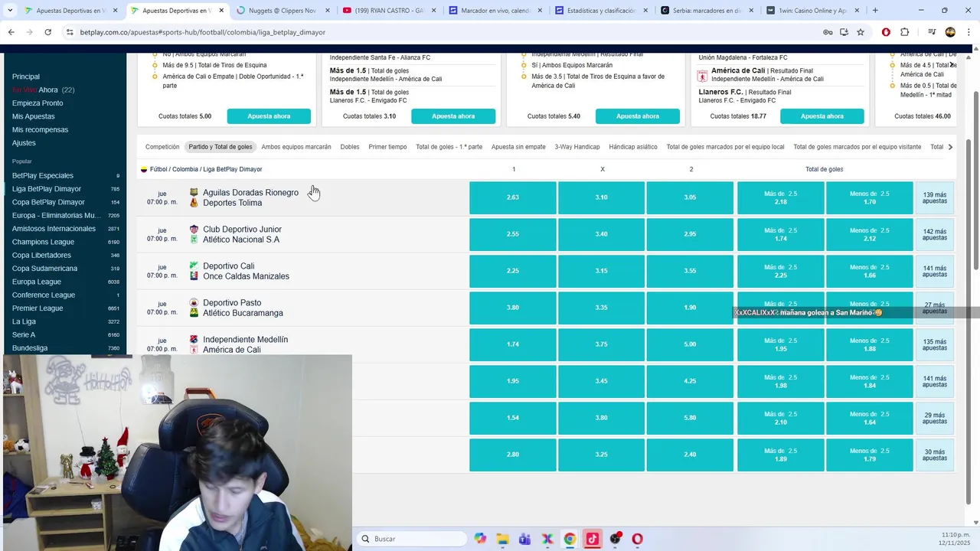
Task: Click the Deportivo Pasto crest icon
Action: coord(194,303)
